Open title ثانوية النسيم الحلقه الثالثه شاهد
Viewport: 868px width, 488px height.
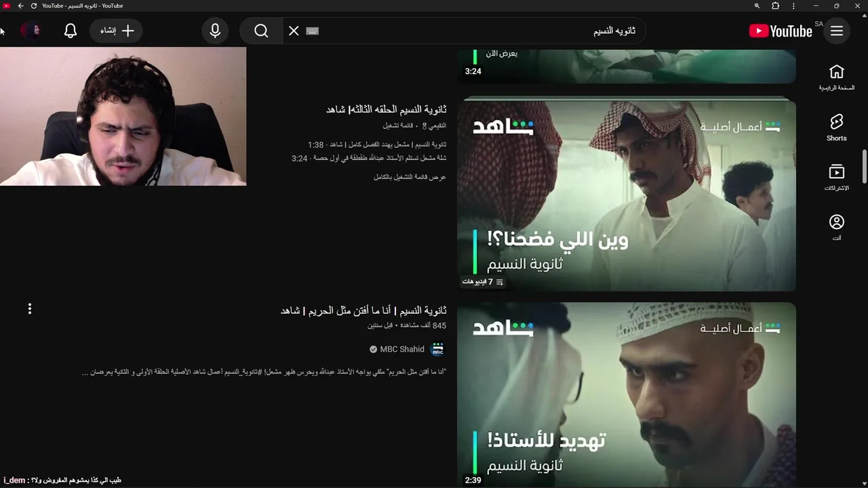pyautogui.click(x=386, y=109)
